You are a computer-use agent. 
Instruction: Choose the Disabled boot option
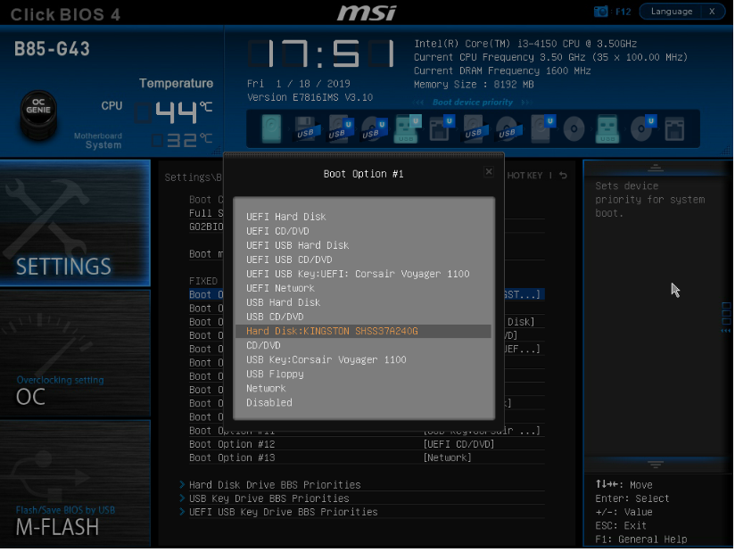click(x=269, y=402)
